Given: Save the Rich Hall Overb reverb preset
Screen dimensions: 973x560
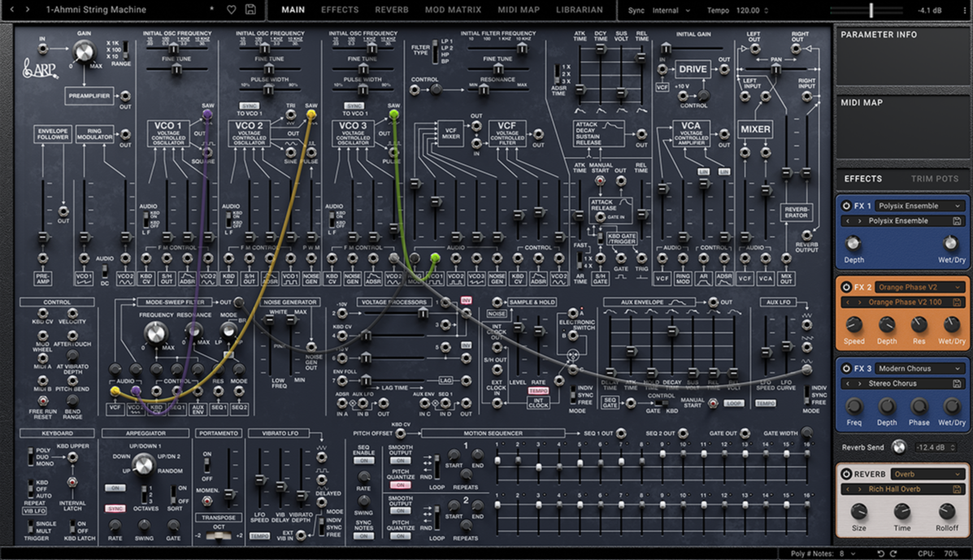Looking at the screenshot, I should click(958, 489).
